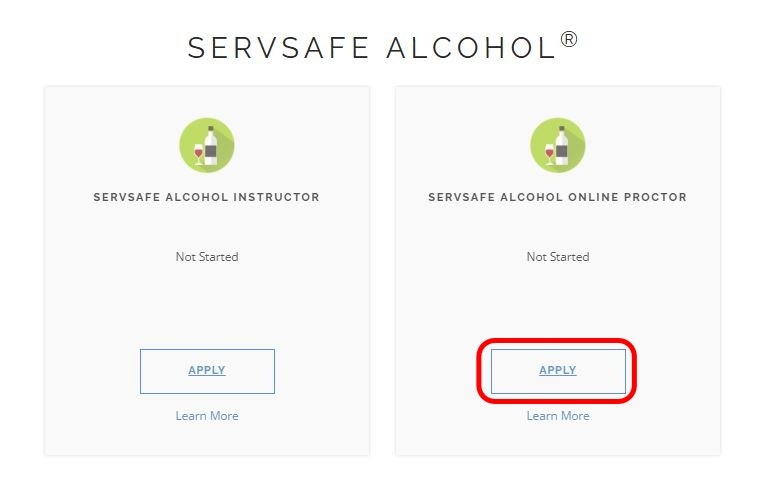Image resolution: width=783 pixels, height=489 pixels.
Task: Click the wine glass in Instructor icon
Action: click(198, 152)
